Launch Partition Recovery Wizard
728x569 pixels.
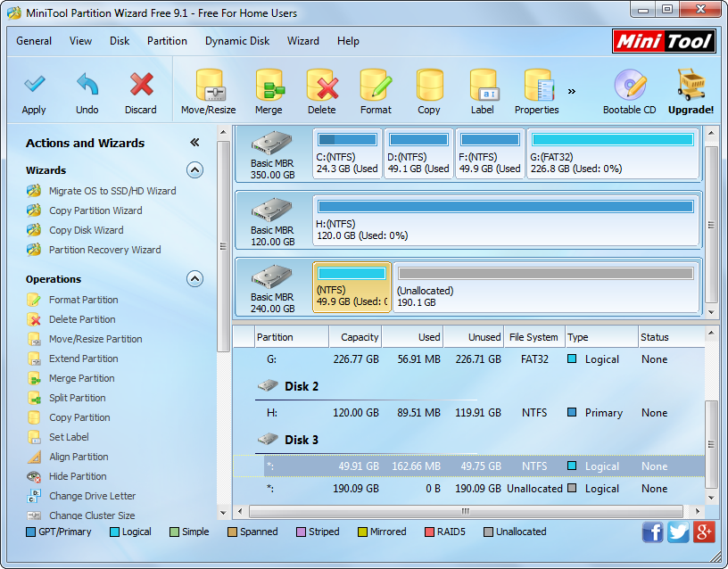pos(105,250)
